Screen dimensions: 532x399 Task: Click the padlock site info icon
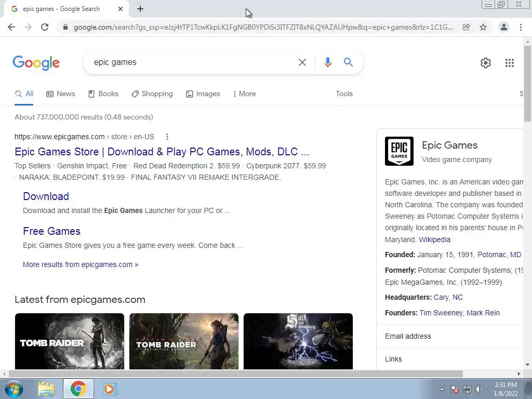coord(65,27)
